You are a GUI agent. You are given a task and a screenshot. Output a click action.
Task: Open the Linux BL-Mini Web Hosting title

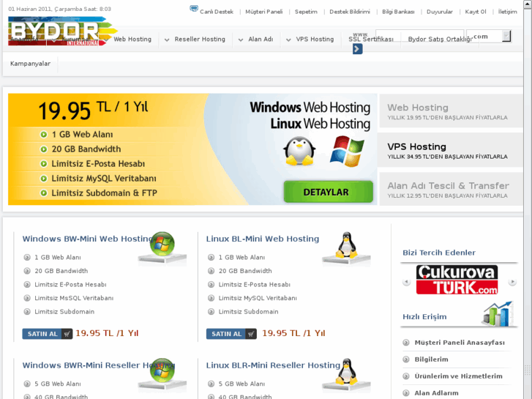[263, 239]
